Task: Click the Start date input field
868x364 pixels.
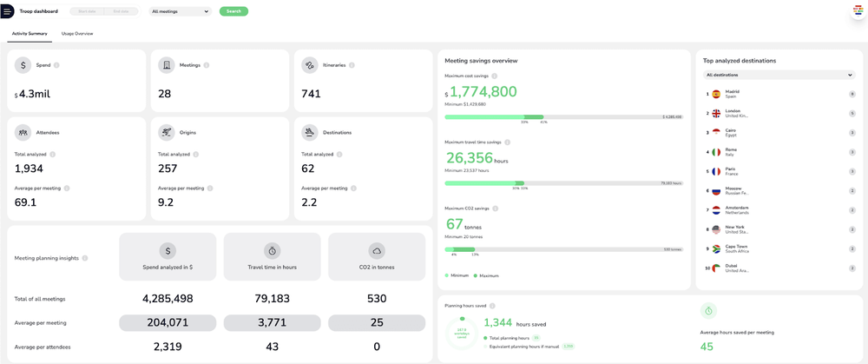Action: point(87,12)
